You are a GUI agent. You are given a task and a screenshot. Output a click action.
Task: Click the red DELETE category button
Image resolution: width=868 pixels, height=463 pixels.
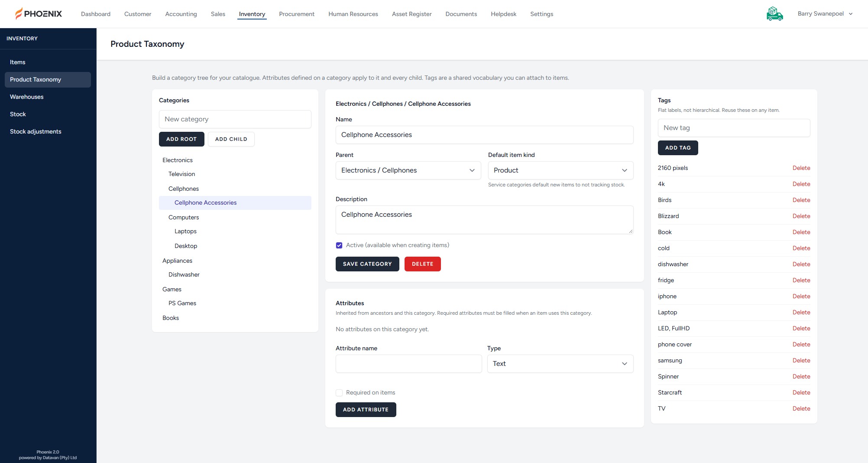pyautogui.click(x=422, y=264)
